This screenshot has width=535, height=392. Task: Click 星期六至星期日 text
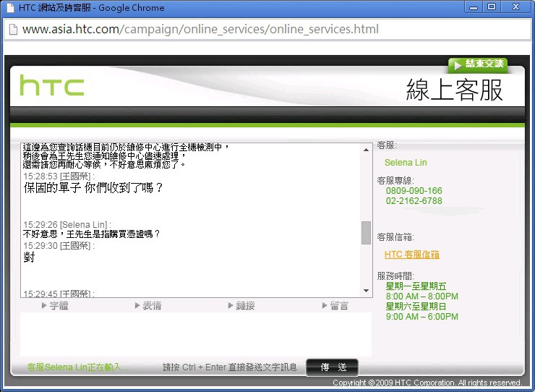[416, 306]
